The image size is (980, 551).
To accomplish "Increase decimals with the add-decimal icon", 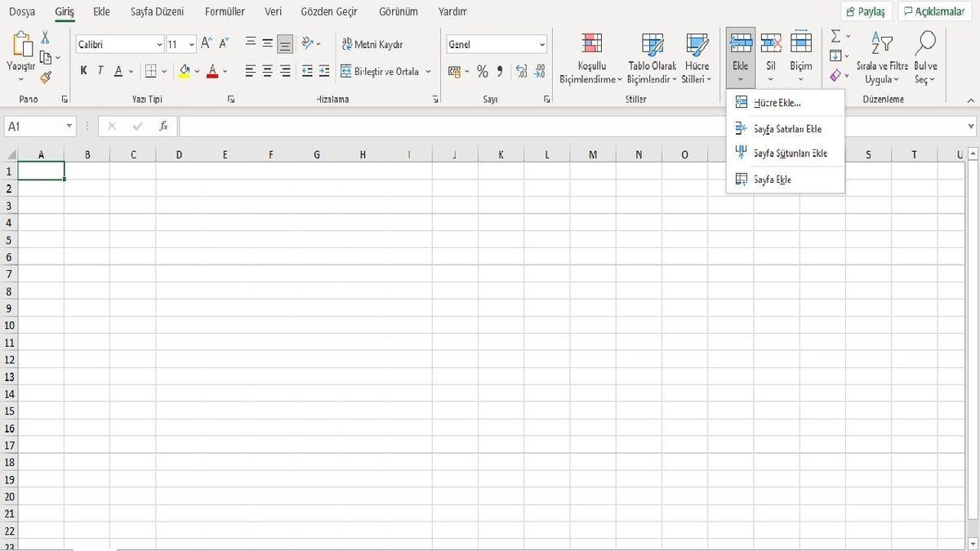I will 520,72.
